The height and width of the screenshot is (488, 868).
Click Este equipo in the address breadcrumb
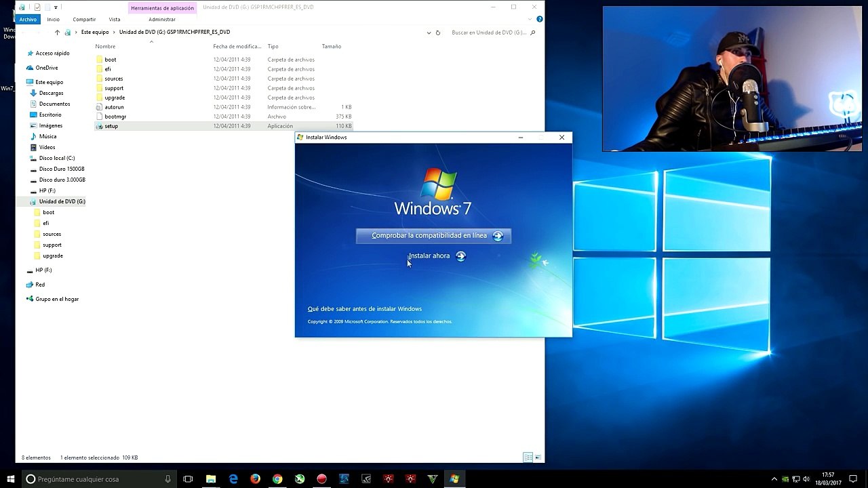pos(95,33)
